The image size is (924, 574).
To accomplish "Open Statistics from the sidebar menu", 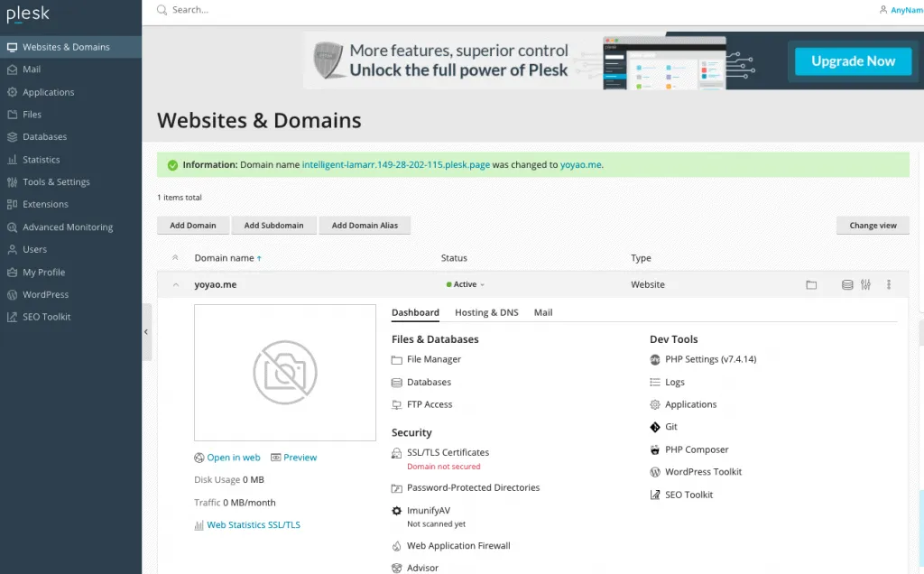I will (42, 159).
